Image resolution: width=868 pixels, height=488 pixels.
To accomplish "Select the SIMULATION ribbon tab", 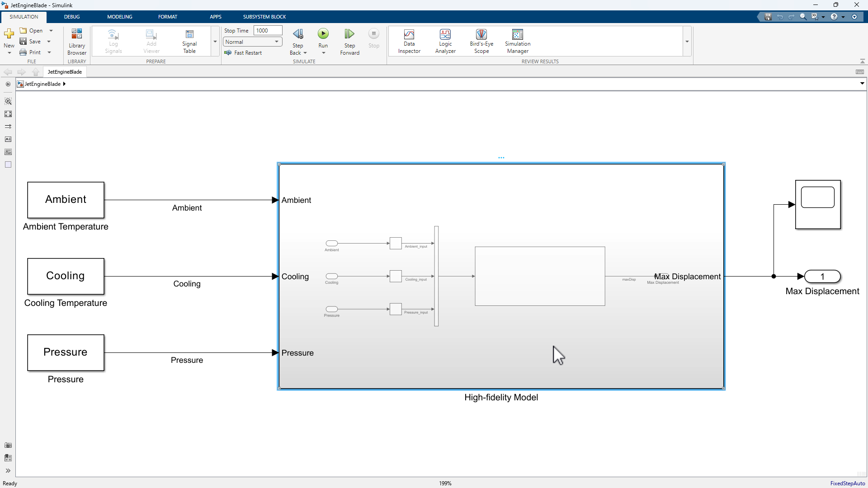I will pyautogui.click(x=24, y=17).
